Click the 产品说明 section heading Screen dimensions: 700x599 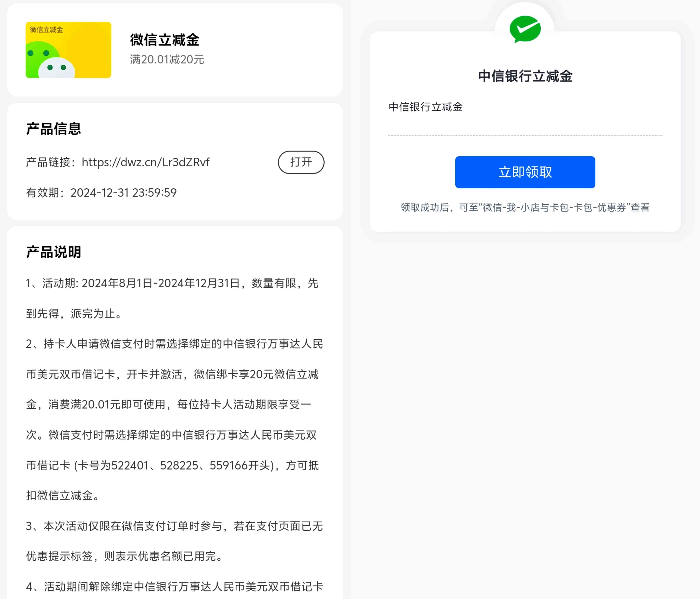pyautogui.click(x=54, y=252)
